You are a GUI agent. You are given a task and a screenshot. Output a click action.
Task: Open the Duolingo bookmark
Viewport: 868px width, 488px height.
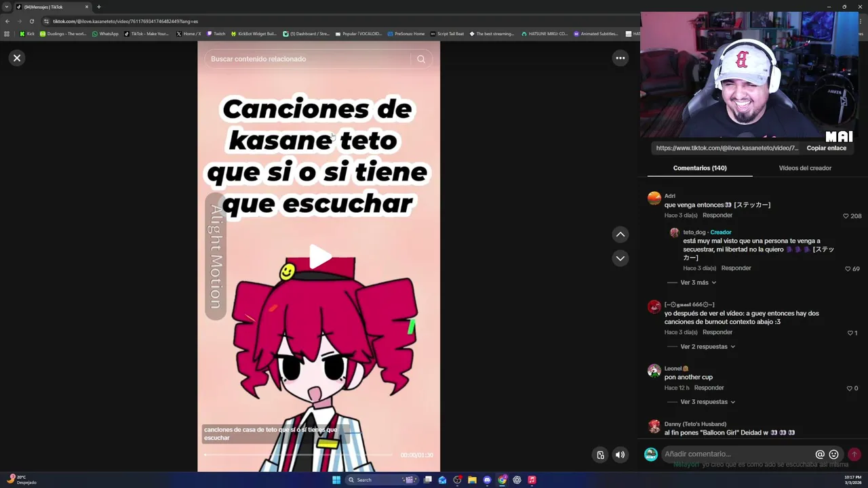coord(63,34)
